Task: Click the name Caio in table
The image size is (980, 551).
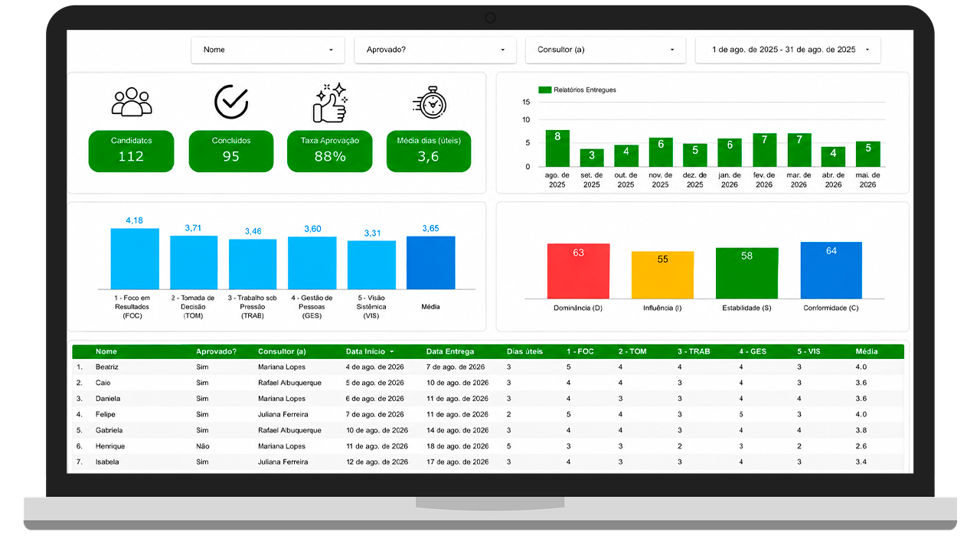Action: [103, 383]
